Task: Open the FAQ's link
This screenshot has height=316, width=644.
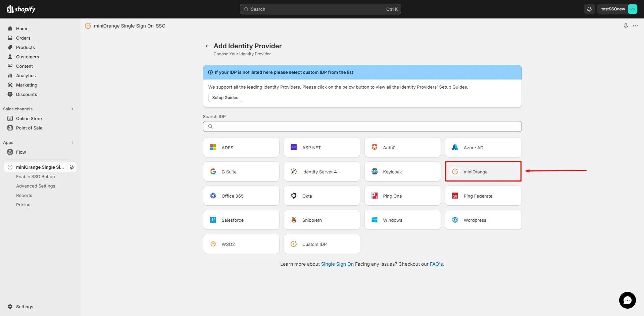Action: (x=436, y=264)
